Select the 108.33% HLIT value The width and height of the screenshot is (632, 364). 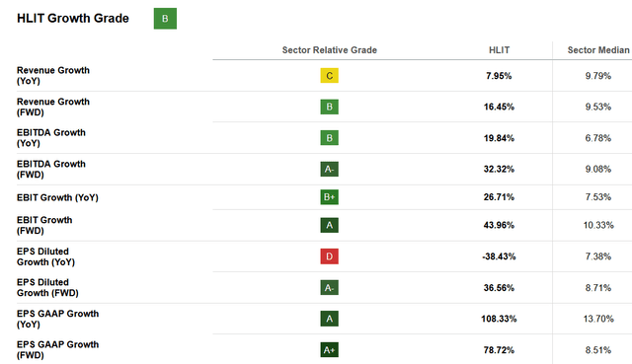499,319
